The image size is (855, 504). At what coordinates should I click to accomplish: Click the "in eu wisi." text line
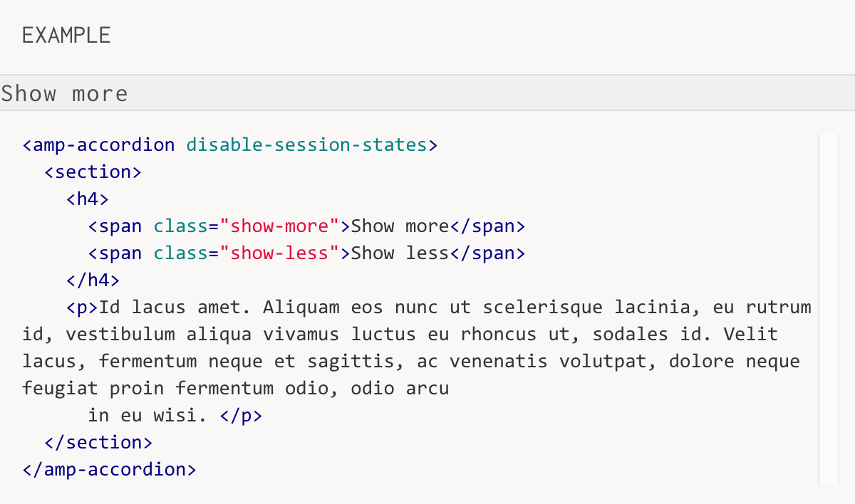click(x=147, y=416)
